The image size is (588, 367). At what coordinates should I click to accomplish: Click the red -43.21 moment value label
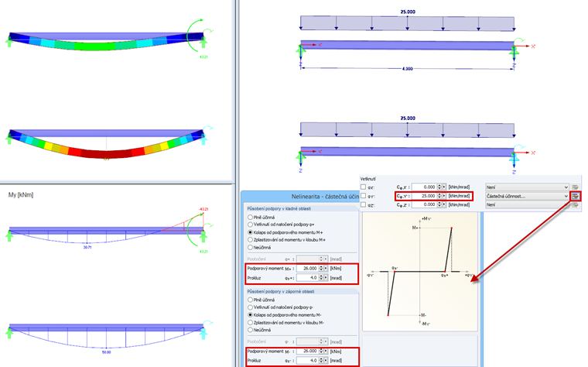[x=203, y=209]
